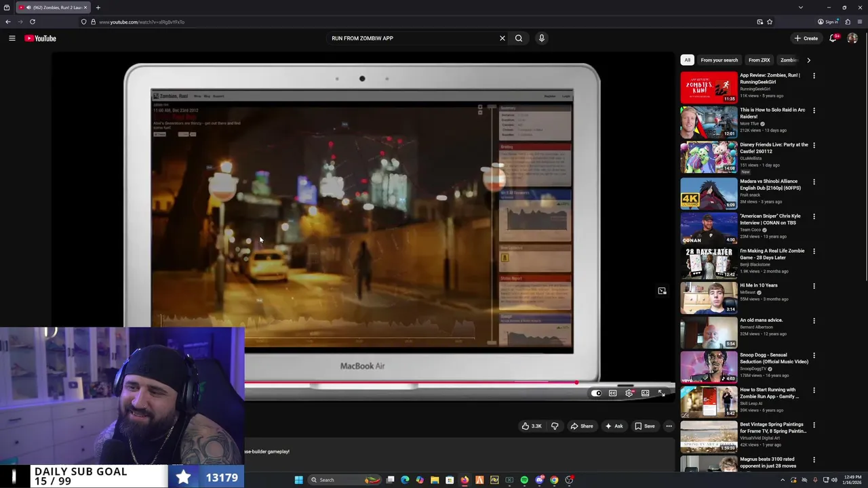Show hidden system tray icons
Viewport: 868px width, 488px height.
tap(783, 480)
